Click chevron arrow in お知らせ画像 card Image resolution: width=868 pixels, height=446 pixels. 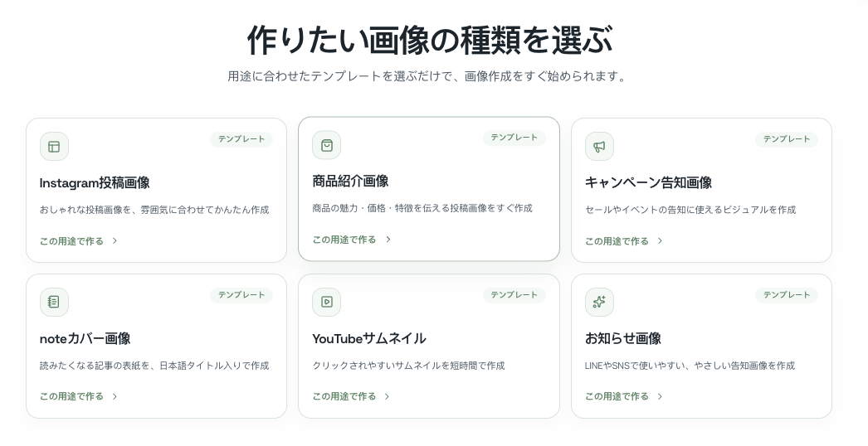tap(660, 397)
